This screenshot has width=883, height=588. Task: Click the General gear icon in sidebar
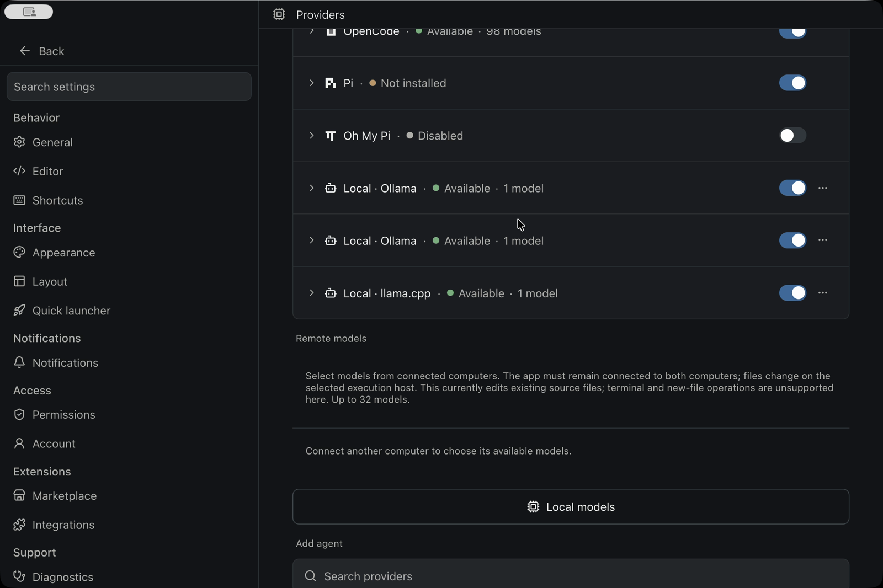19,142
